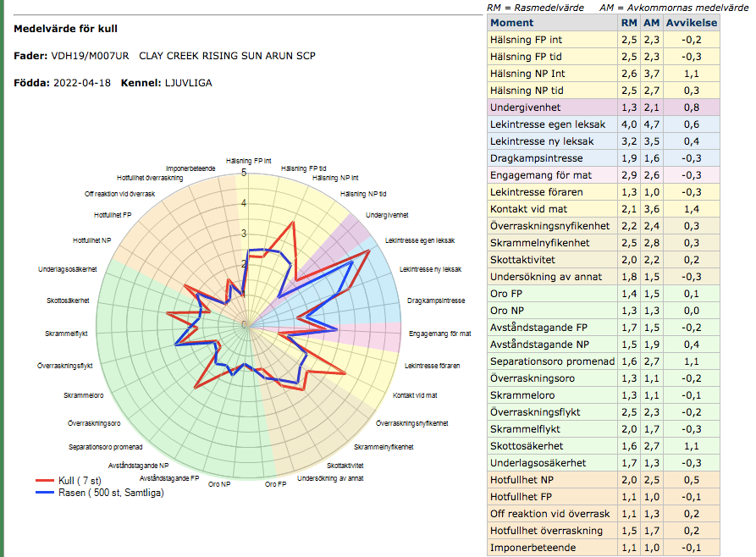
Task: Click the red Kull legend line
Action: [42, 481]
